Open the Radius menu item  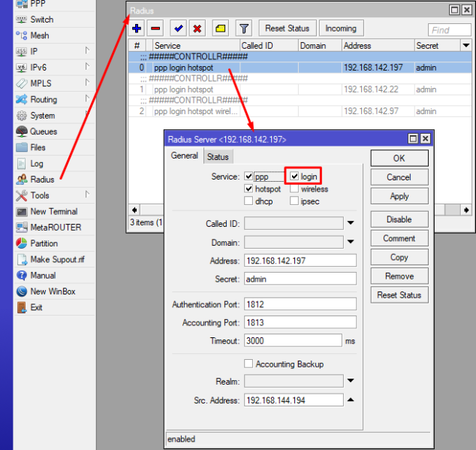42,180
